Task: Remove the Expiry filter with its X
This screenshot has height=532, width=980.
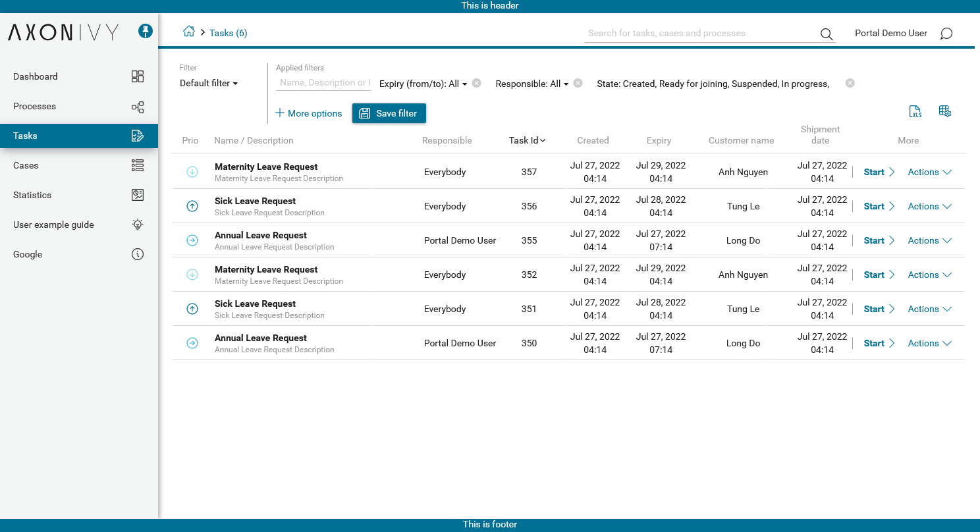Action: 477,83
